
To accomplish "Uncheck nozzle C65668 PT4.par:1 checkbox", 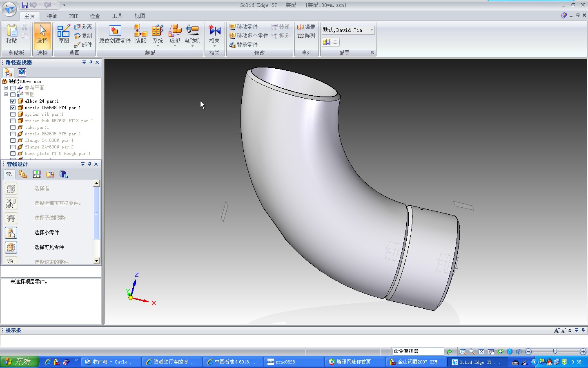I will pos(13,108).
